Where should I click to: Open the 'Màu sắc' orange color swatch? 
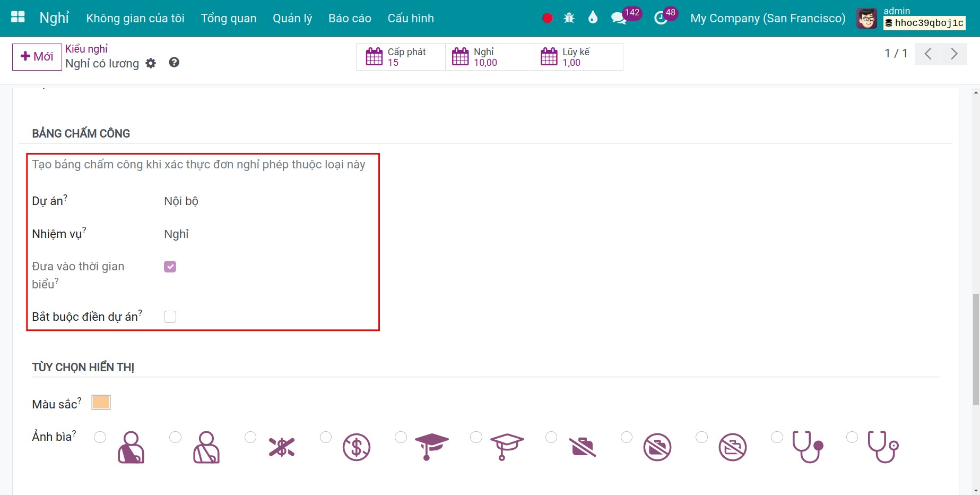click(x=101, y=403)
